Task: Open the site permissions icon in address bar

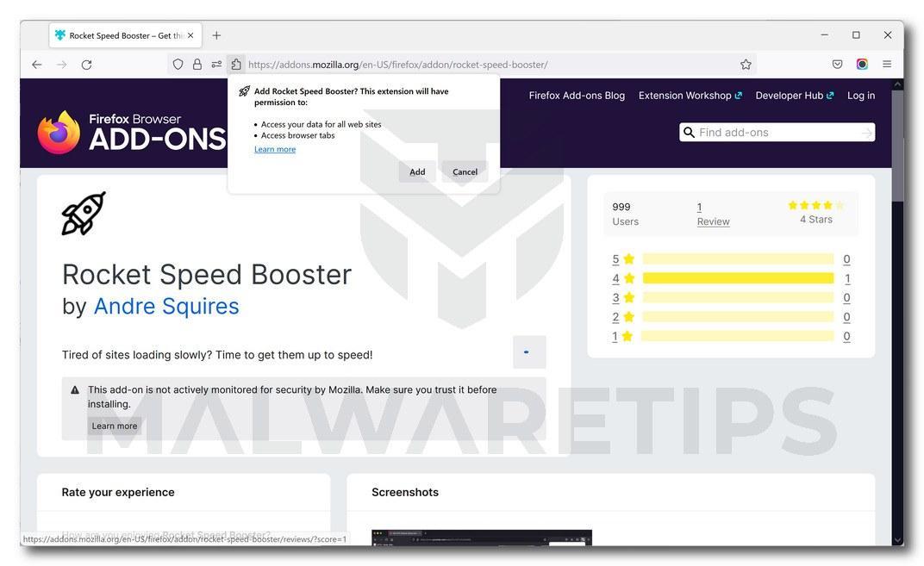Action: click(x=216, y=65)
